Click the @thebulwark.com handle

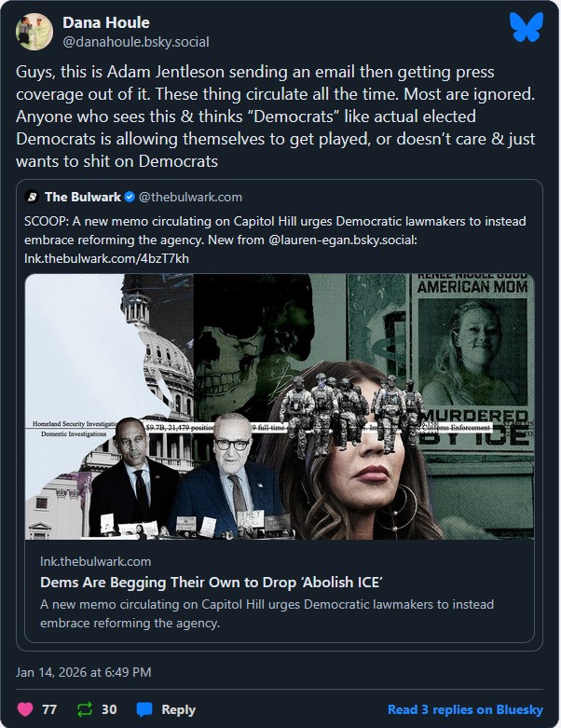(x=190, y=197)
